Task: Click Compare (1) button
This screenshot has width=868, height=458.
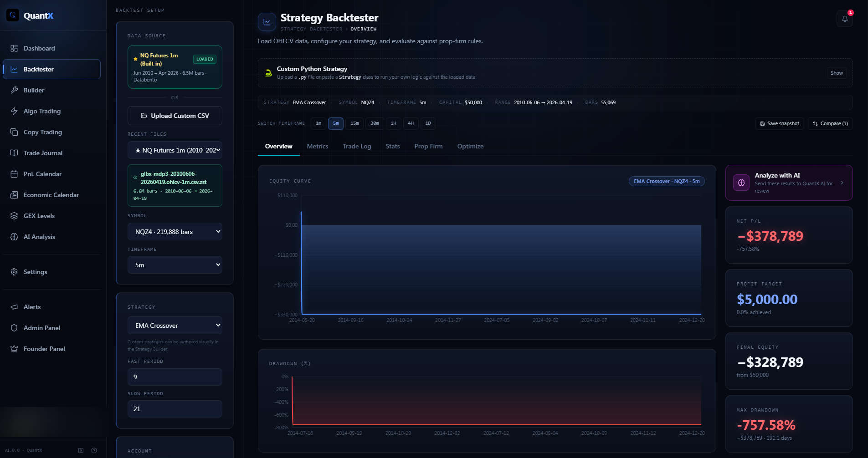Action: click(x=830, y=123)
